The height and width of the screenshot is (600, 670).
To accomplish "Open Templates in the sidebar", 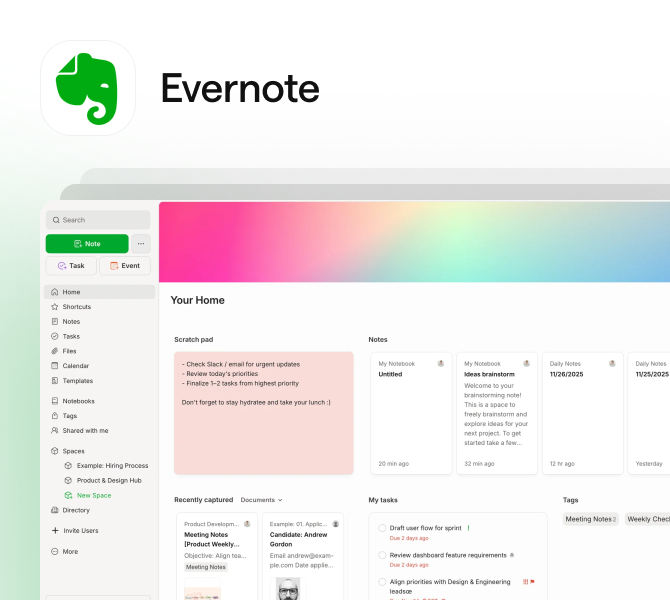I will [x=100, y=381].
